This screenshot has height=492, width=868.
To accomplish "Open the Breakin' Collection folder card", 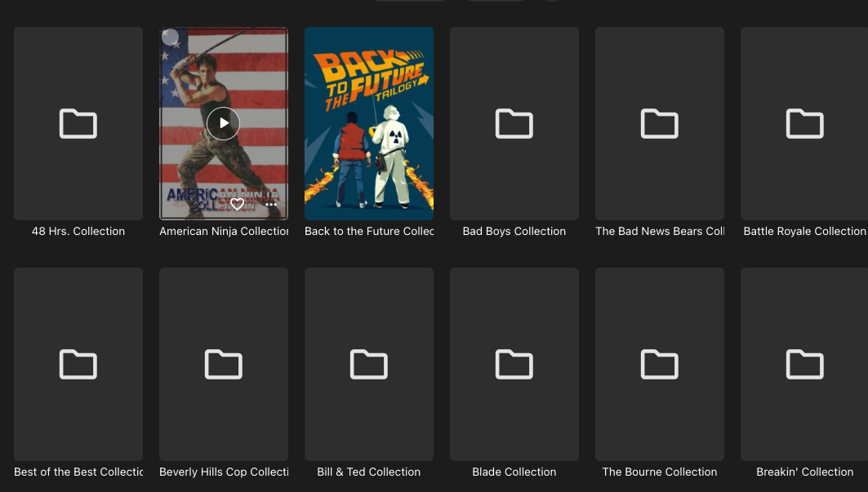I will [x=804, y=364].
